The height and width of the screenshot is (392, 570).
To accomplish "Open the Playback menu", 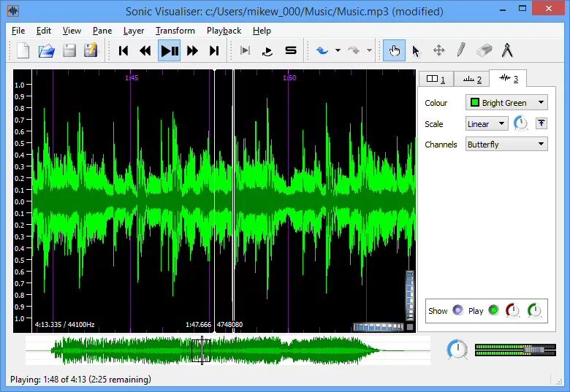I will pyautogui.click(x=224, y=31).
